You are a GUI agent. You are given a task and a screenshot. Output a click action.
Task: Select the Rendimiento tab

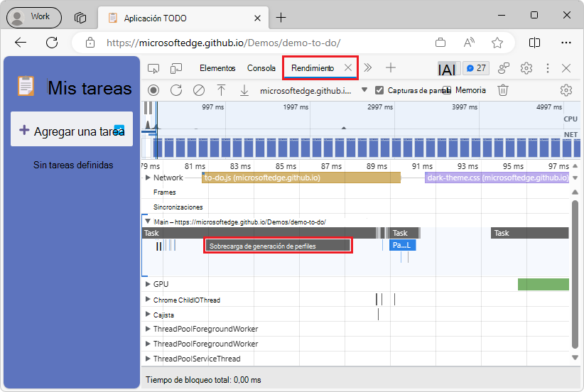(312, 68)
